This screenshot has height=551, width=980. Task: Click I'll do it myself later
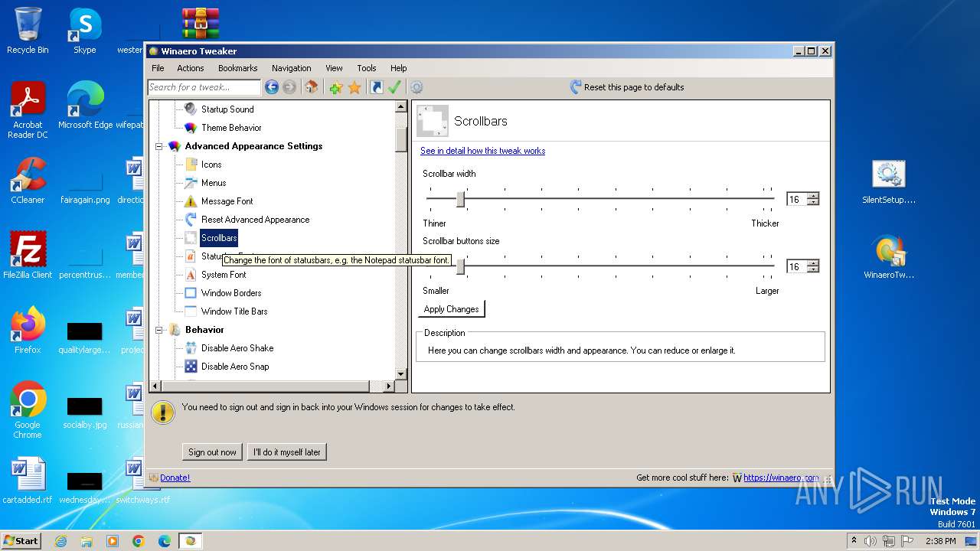pyautogui.click(x=287, y=452)
